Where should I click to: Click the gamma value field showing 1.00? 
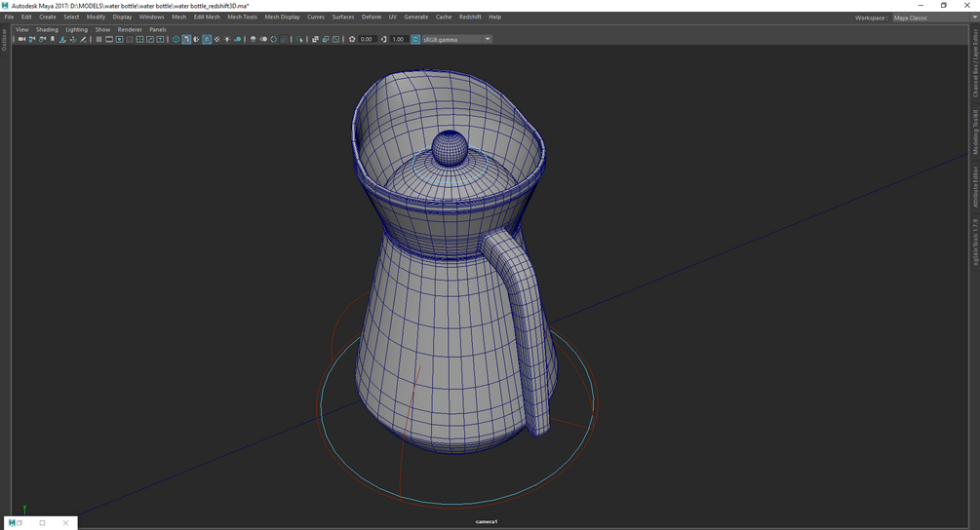(x=399, y=39)
